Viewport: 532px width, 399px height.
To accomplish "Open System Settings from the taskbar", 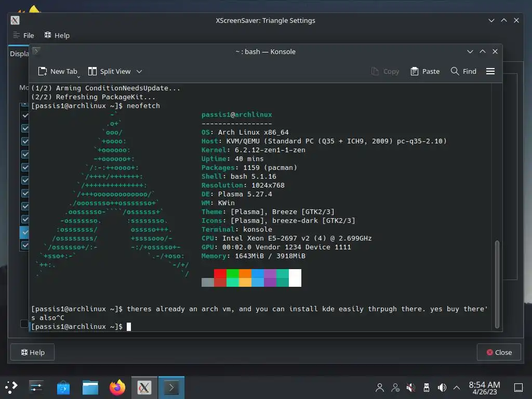I will (x=36, y=388).
